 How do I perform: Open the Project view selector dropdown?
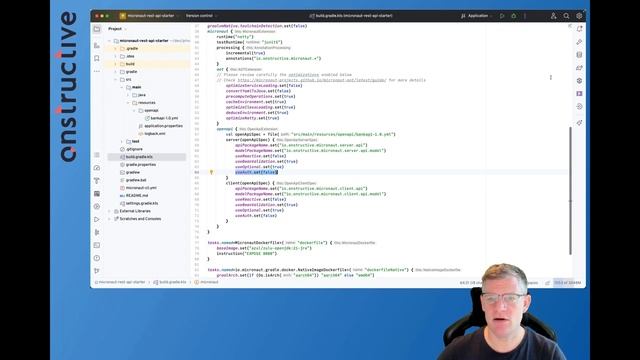(118, 29)
